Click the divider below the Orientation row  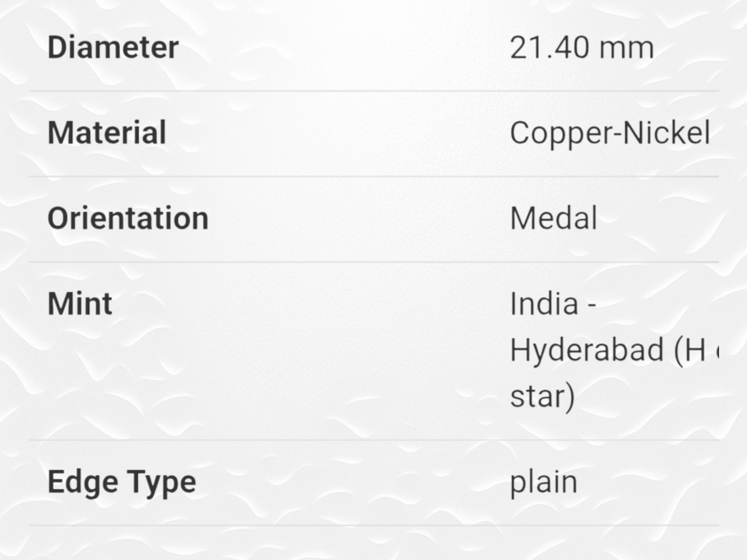click(374, 262)
